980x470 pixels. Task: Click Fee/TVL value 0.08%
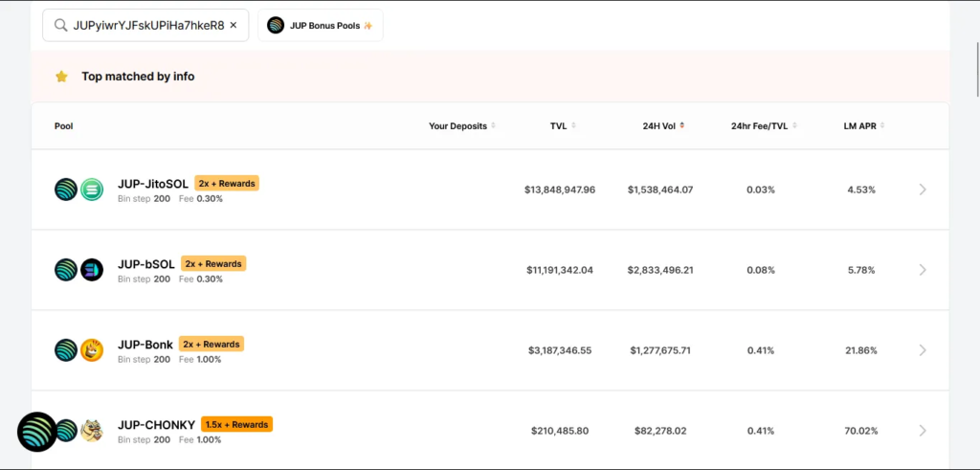tap(761, 270)
